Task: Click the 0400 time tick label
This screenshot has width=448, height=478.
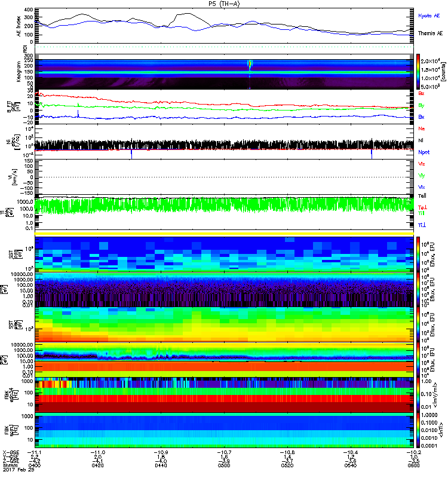Action: [34, 465]
